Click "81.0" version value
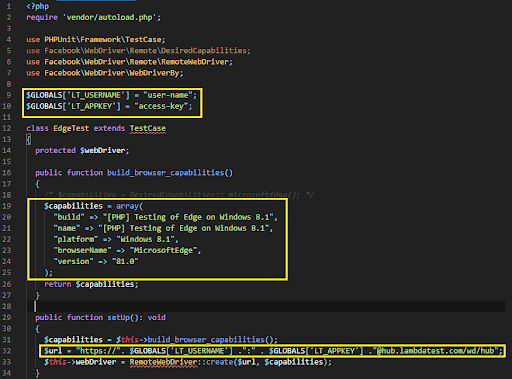512x379 pixels. pyautogui.click(x=125, y=261)
